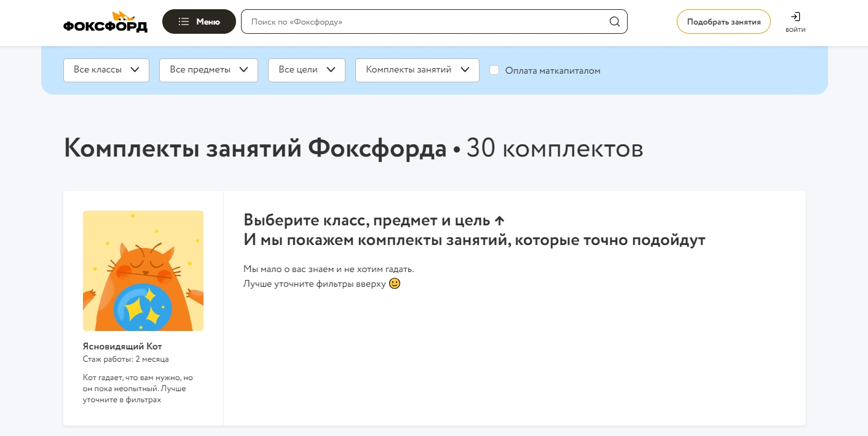Expand the Все классы dropdown
The image size is (868, 436).
[106, 70]
